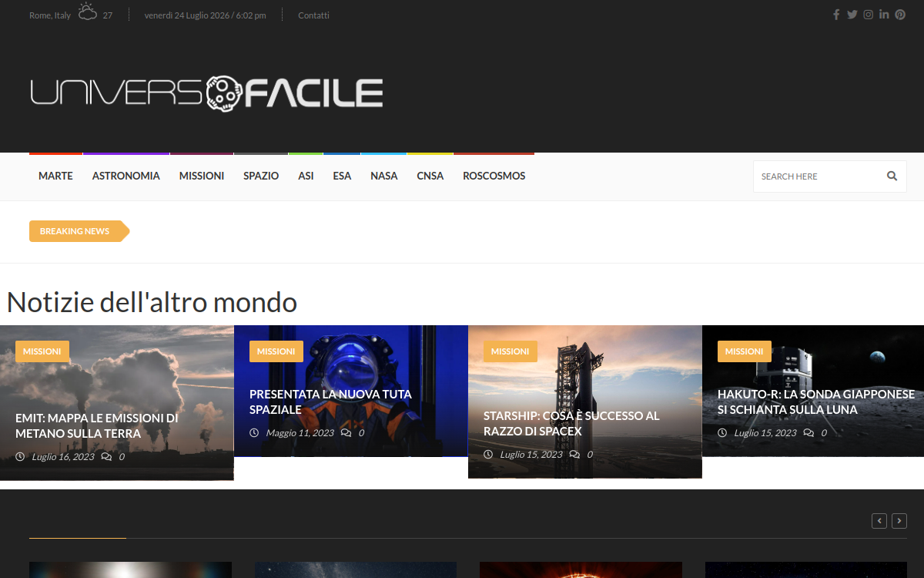Open the Twitter social icon
Screen dimensions: 924x578
coord(852,15)
